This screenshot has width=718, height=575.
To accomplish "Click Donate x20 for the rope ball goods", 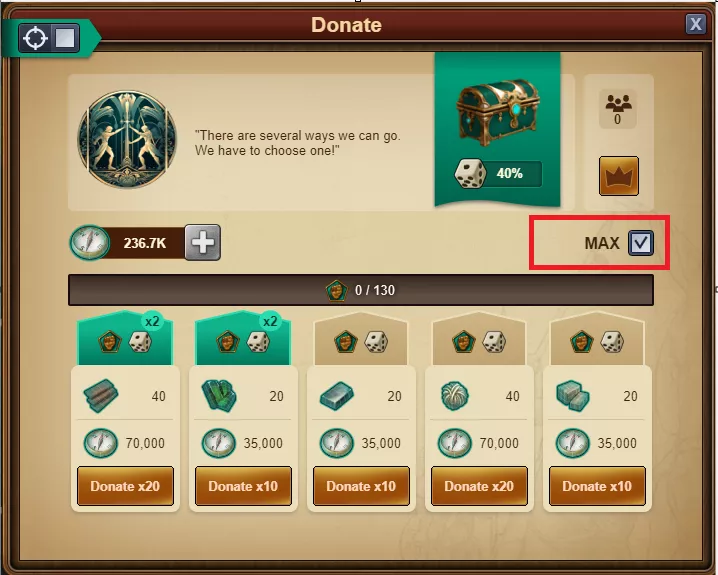I will pyautogui.click(x=479, y=486).
